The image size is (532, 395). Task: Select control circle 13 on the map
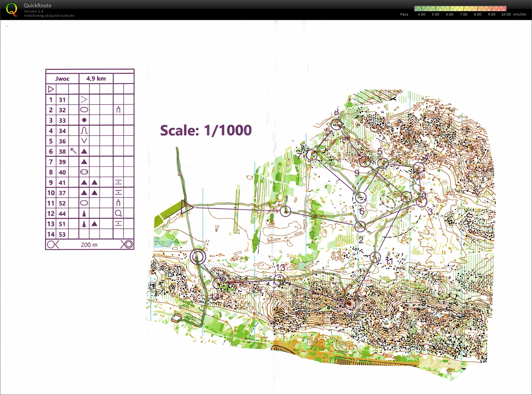point(279,280)
